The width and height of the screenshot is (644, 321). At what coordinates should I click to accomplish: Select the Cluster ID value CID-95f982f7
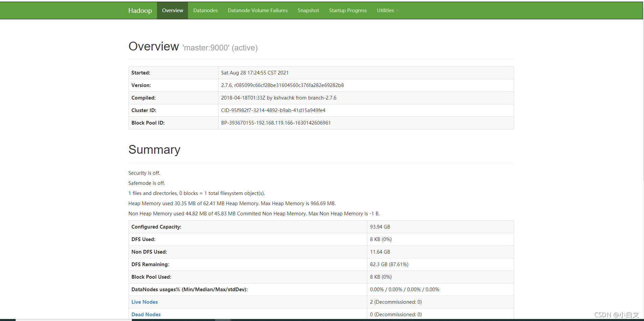coord(273,110)
